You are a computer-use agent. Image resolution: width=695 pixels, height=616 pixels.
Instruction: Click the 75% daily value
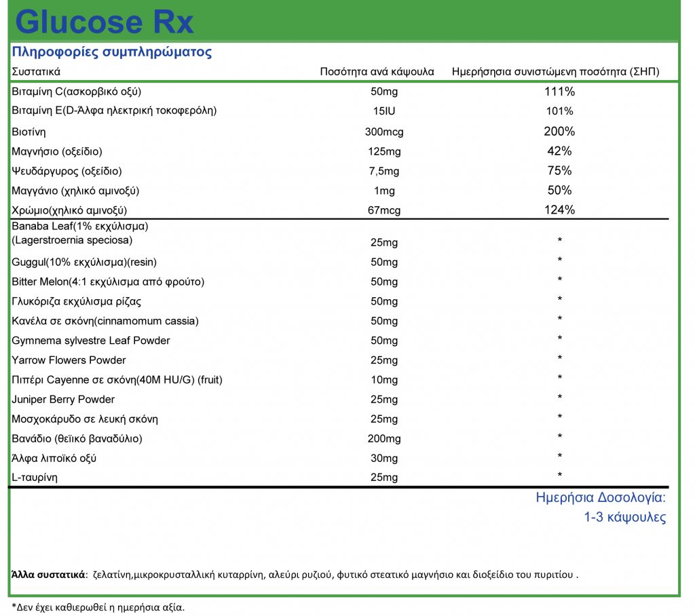click(x=559, y=170)
